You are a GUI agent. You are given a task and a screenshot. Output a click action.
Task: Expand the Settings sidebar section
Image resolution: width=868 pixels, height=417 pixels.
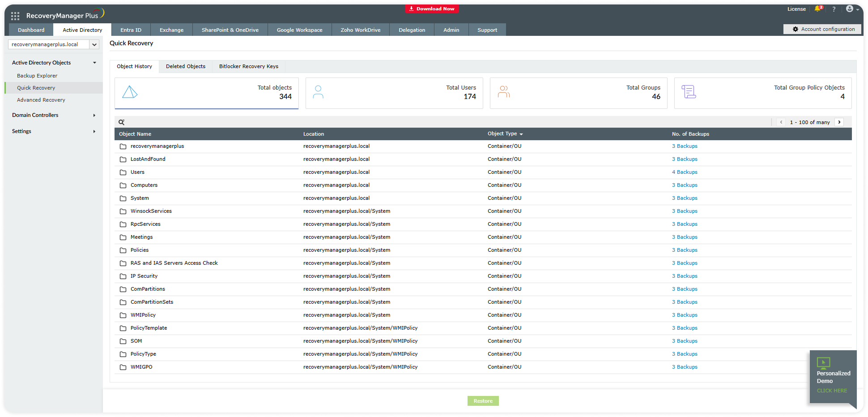coord(94,131)
